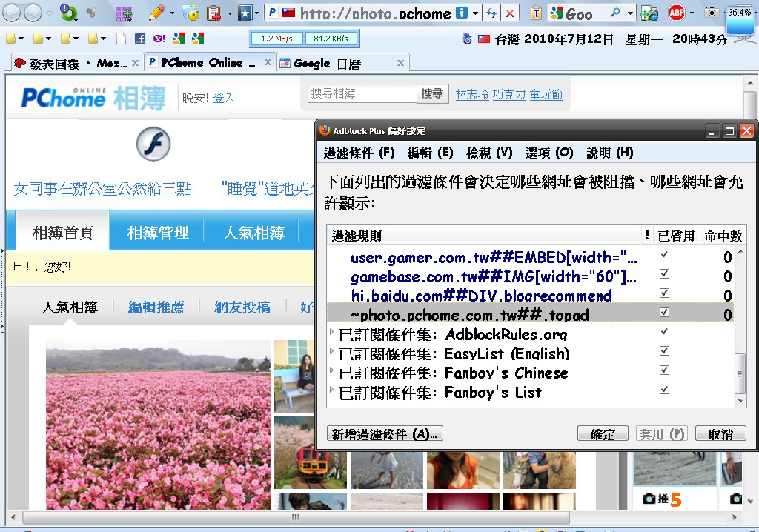Click the blue seahorse icon beside the date
Viewport: 759px width, 532px height.
click(467, 39)
